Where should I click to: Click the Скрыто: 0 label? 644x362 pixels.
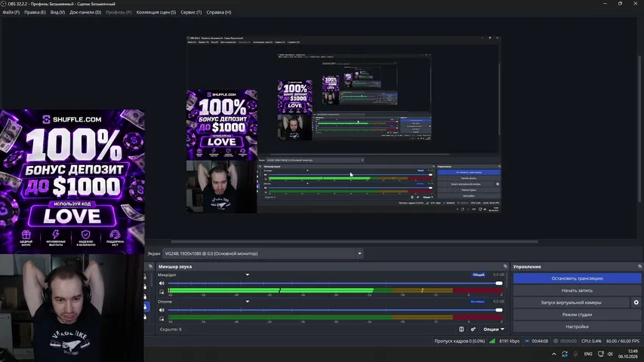(x=171, y=329)
